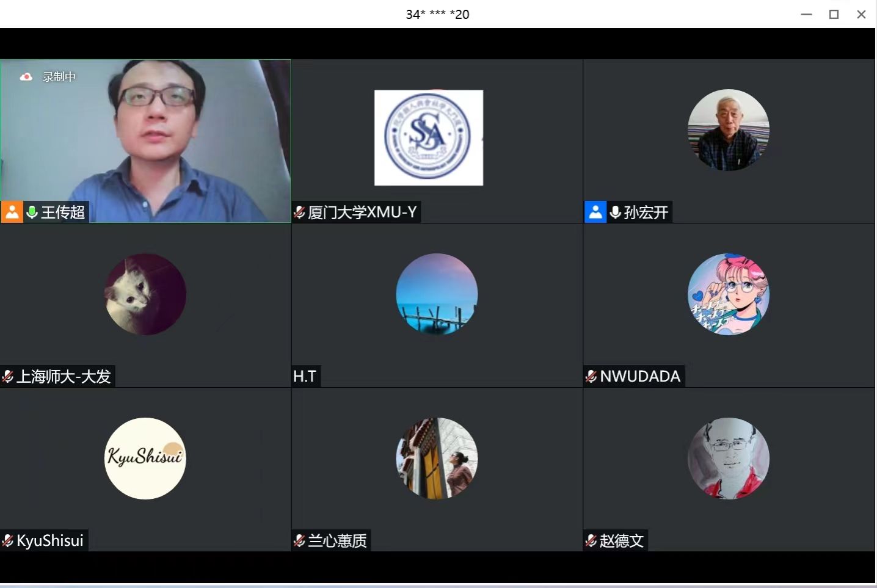Click the orange host icon beside 王传超
Image resolution: width=877 pixels, height=588 pixels.
pos(12,212)
